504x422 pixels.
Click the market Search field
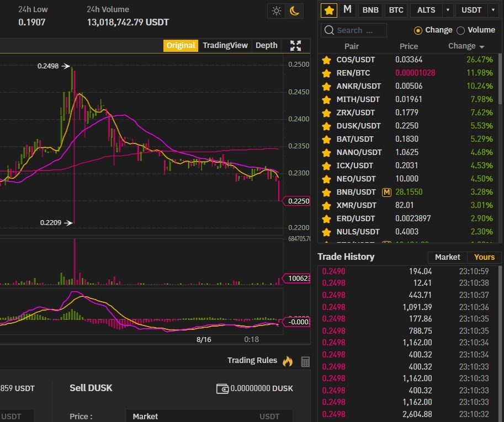point(354,30)
